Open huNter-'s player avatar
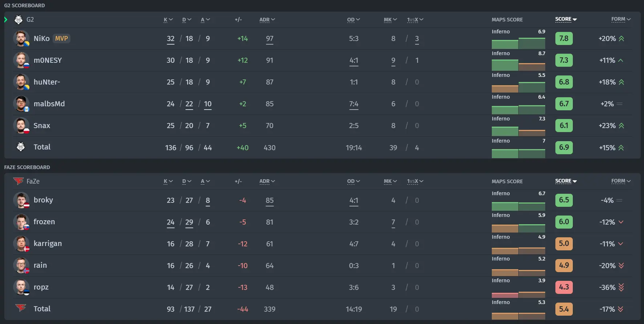The image size is (644, 324). pyautogui.click(x=21, y=82)
